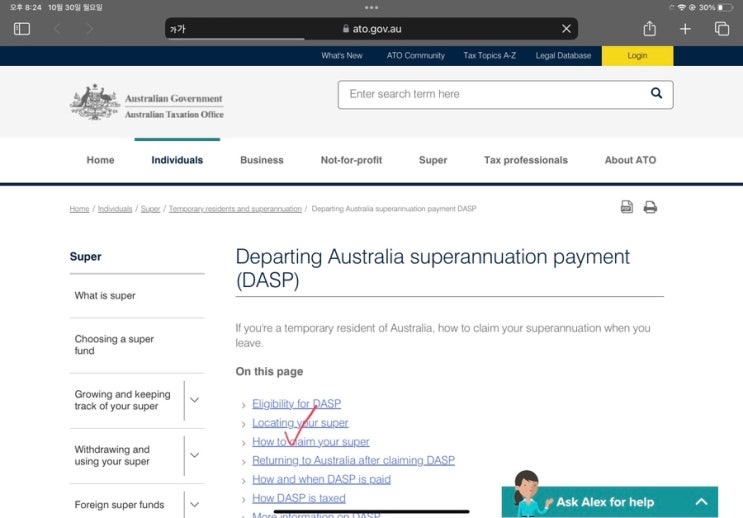Click the yellow Login button
The height and width of the screenshot is (518, 743).
click(x=637, y=55)
